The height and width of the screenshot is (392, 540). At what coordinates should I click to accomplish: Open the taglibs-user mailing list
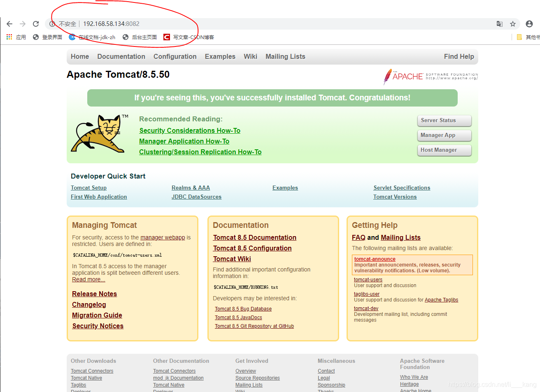(367, 294)
